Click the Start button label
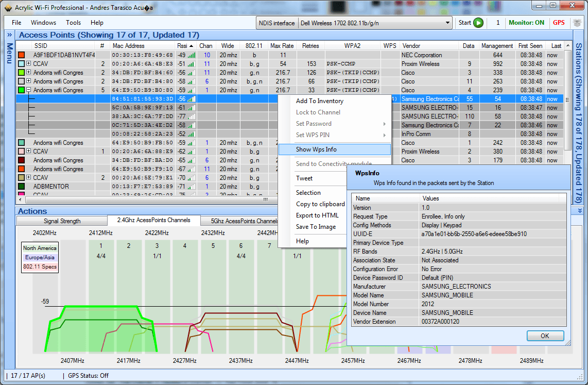 pyautogui.click(x=464, y=23)
